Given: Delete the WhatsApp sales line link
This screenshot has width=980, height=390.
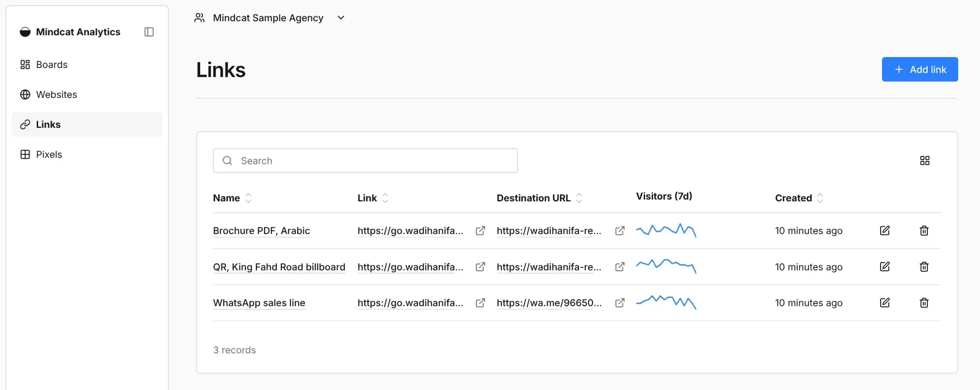Looking at the screenshot, I should pyautogui.click(x=924, y=303).
